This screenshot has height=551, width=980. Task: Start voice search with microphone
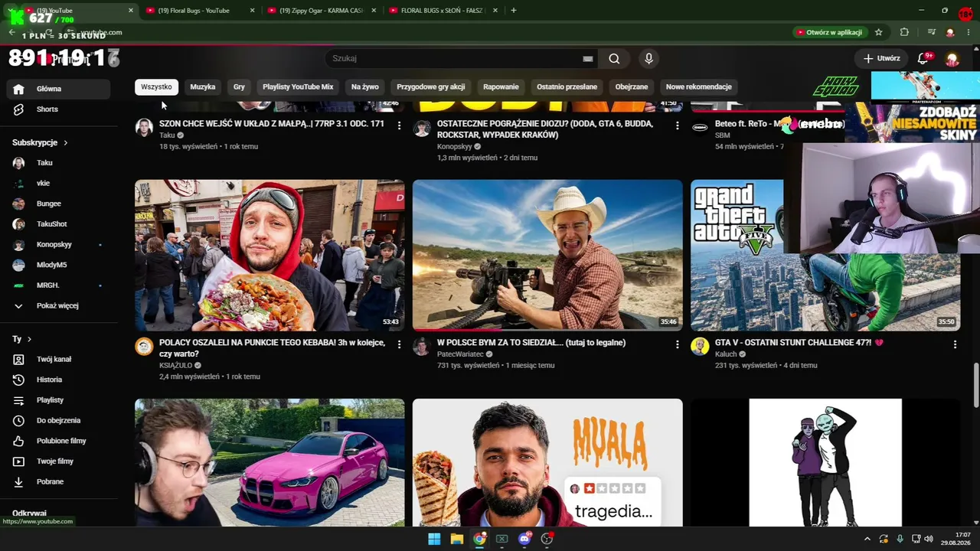(648, 59)
